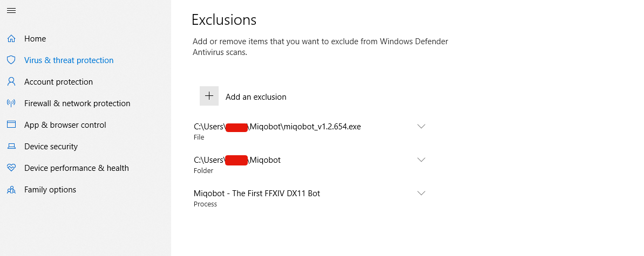The width and height of the screenshot is (644, 256).
Task: Click the App & browser control window icon
Action: tap(11, 125)
